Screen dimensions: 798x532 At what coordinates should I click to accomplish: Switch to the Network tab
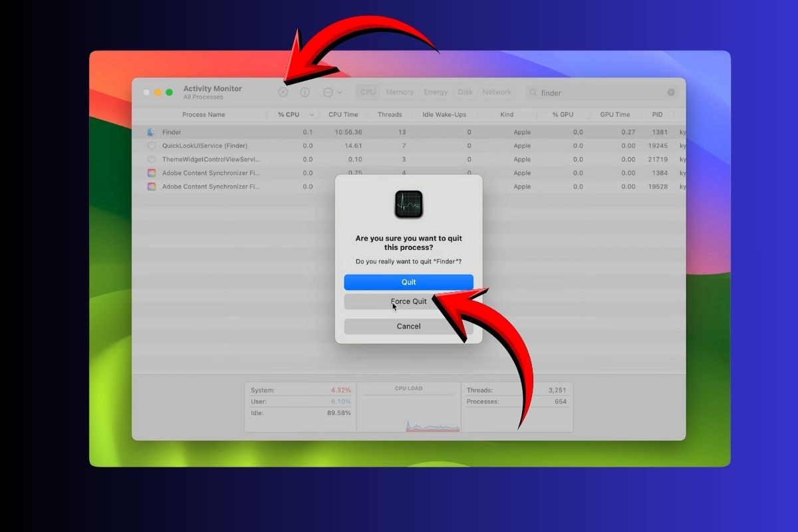497,92
